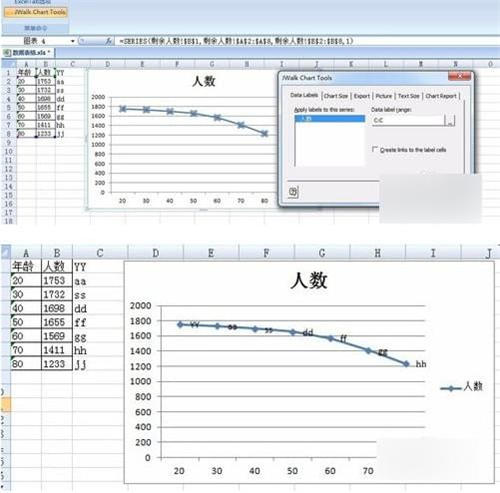The width and height of the screenshot is (500, 493).
Task: Click the Select All corner of the enlarged sheet
Action: tap(6, 252)
